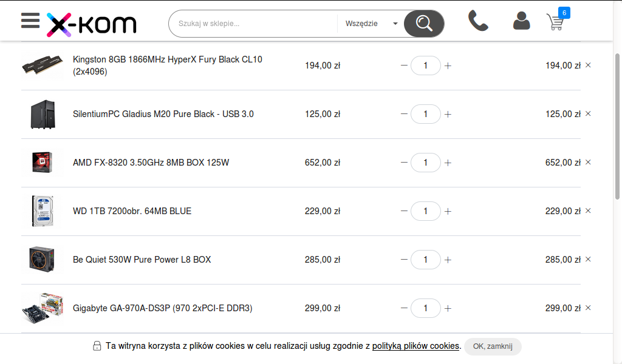This screenshot has width=622, height=364.
Task: Click the 652,00 zł unit price
Action: pos(323,163)
